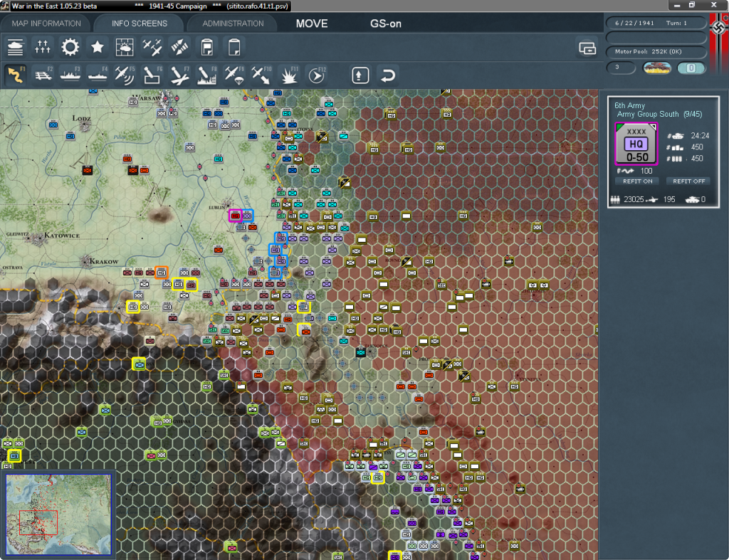Open the Administration tab
729x560 pixels.
coord(233,23)
